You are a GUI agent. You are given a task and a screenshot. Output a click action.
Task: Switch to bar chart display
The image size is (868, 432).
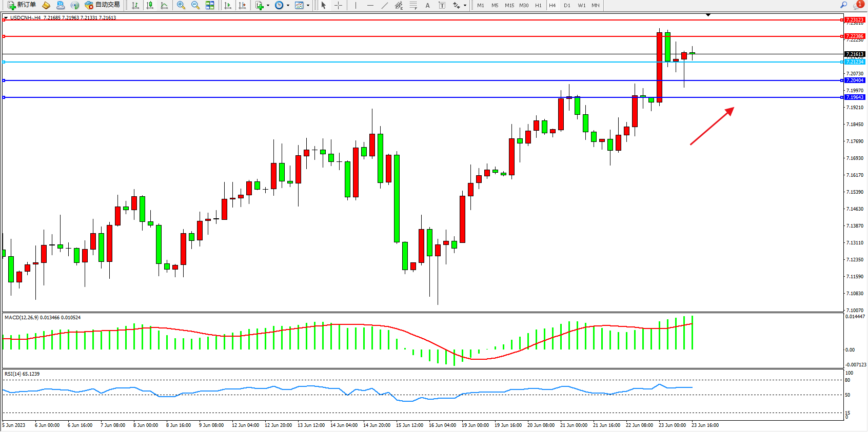[x=135, y=5]
